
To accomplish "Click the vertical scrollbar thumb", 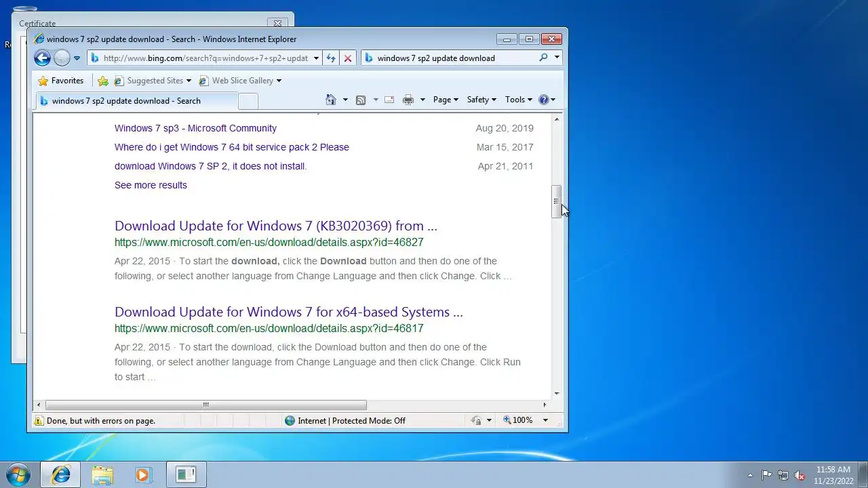I will tap(557, 201).
